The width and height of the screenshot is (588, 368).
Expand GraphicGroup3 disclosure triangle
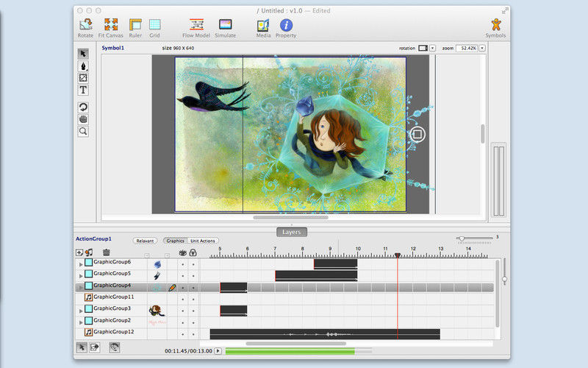tap(81, 311)
